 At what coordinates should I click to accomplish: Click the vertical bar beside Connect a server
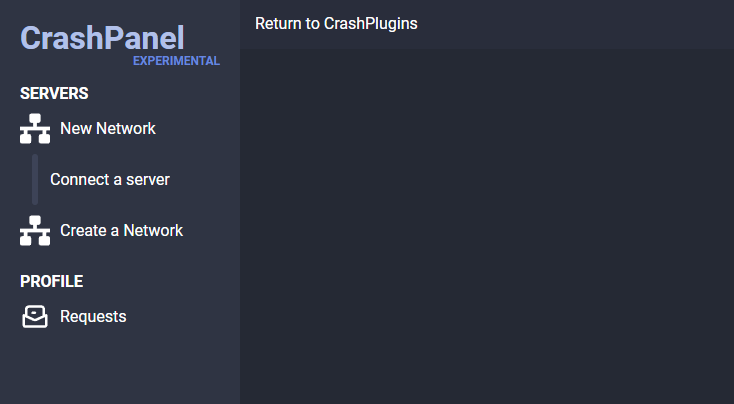35,179
